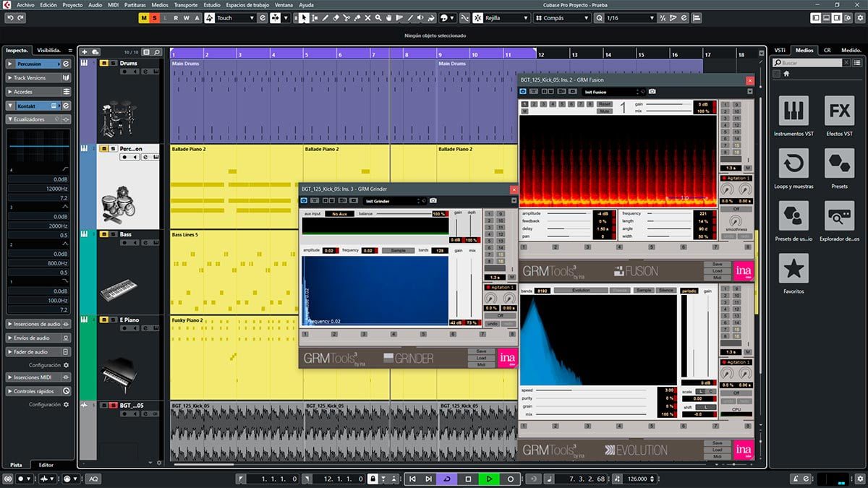Enable record on Drums track
The width and height of the screenshot is (868, 488).
[124, 72]
